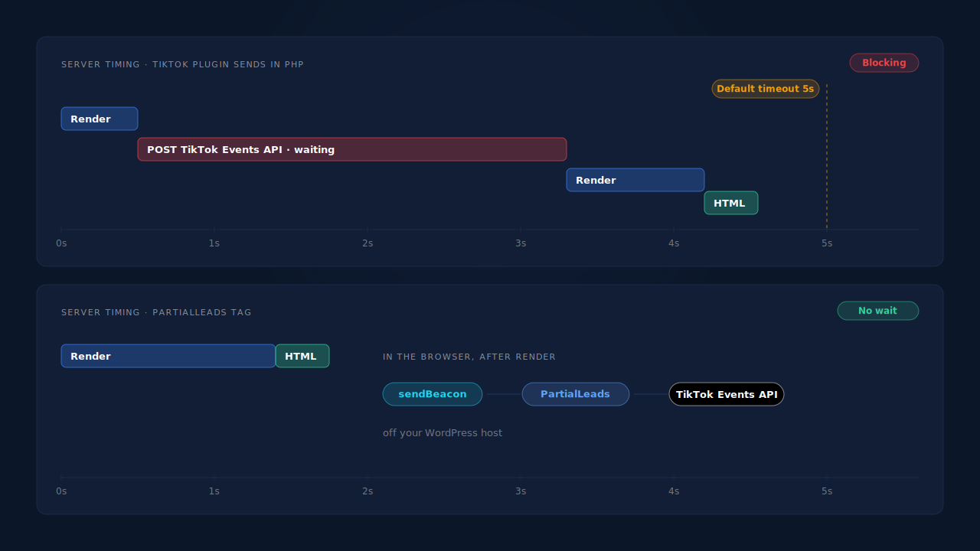Click the green No wait badge
Viewport: 980px width, 551px height.
[878, 311]
